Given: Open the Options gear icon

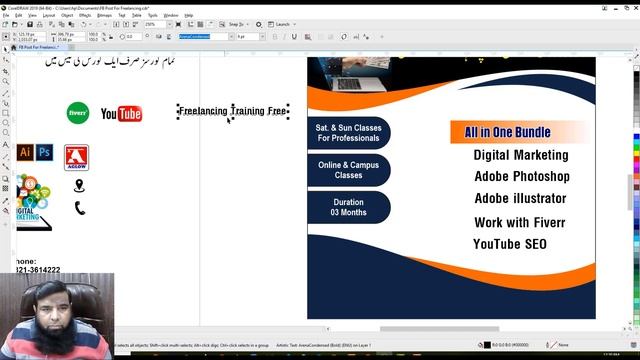Looking at the screenshot, I should 259,24.
